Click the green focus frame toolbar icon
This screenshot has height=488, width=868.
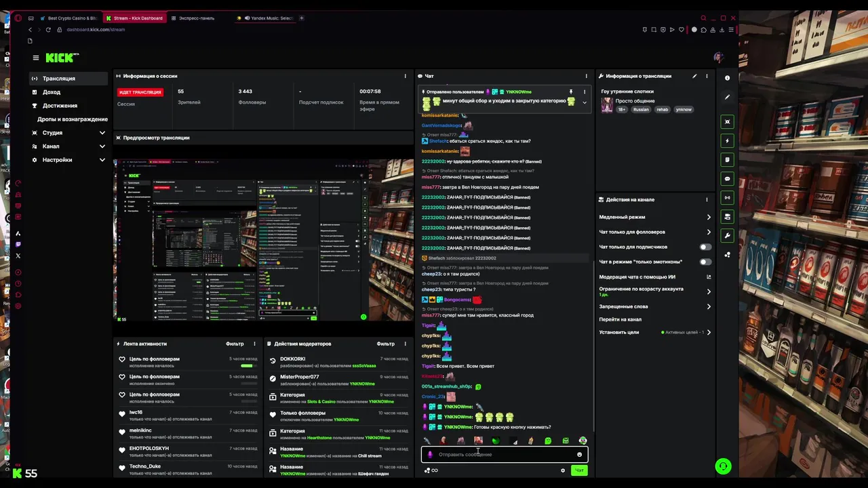(x=727, y=122)
